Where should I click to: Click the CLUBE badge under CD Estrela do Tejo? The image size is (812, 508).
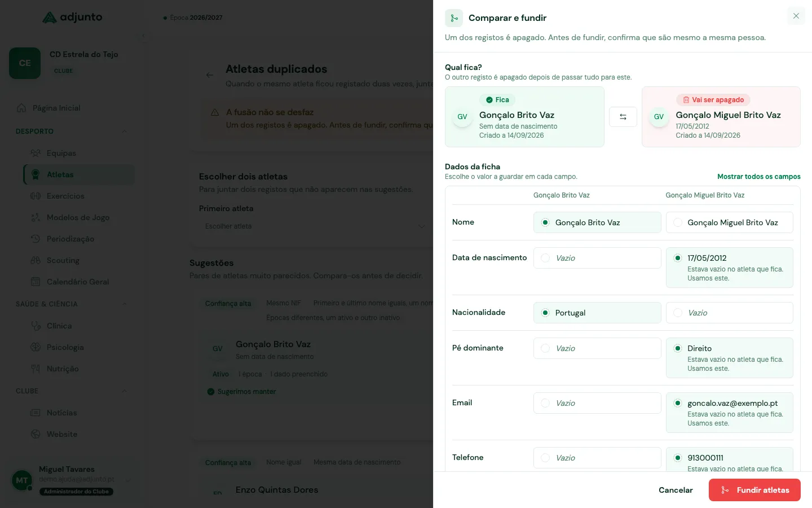pos(63,71)
